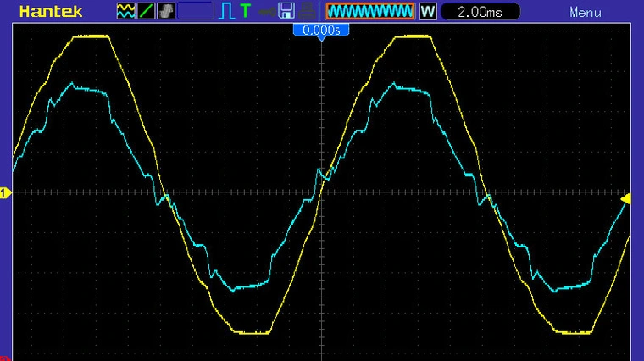
Task: Click the 0.000s trigger position label
Action: pyautogui.click(x=321, y=30)
